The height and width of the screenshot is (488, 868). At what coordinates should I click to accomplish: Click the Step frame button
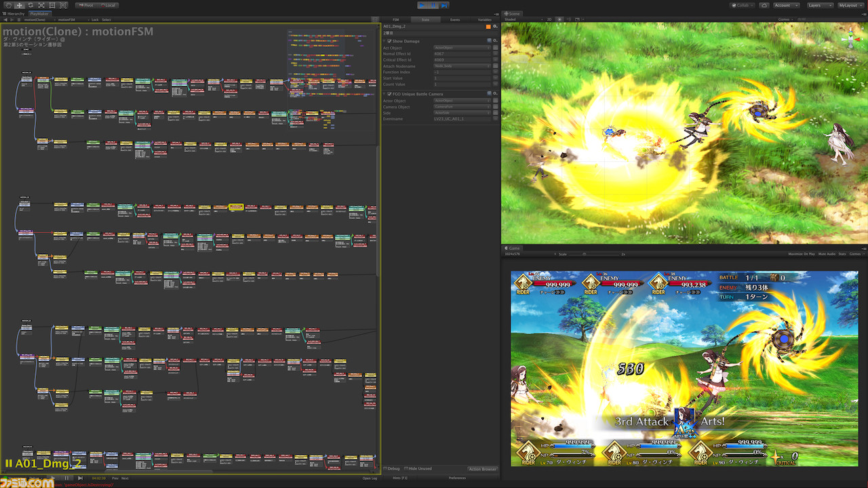pyautogui.click(x=444, y=5)
